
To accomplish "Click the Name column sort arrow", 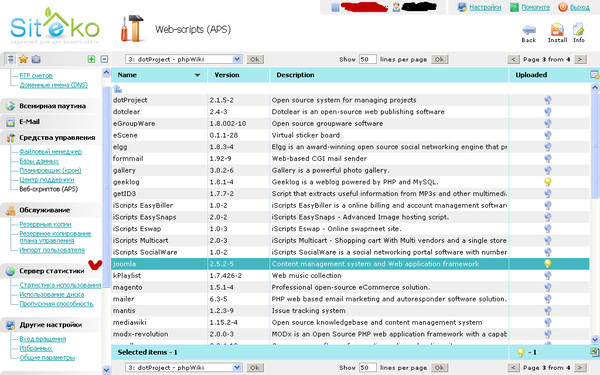I will pyautogui.click(x=197, y=75).
